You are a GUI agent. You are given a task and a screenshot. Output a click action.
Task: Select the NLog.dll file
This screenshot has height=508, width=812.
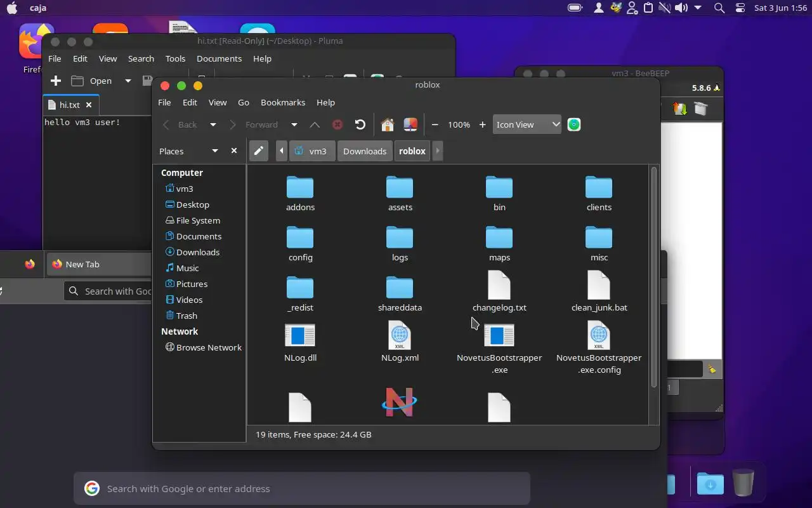pyautogui.click(x=300, y=342)
